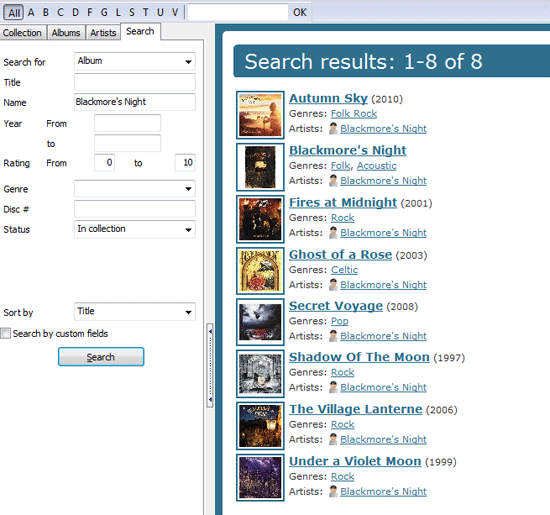Click the Folk Rock genre link

354,114
